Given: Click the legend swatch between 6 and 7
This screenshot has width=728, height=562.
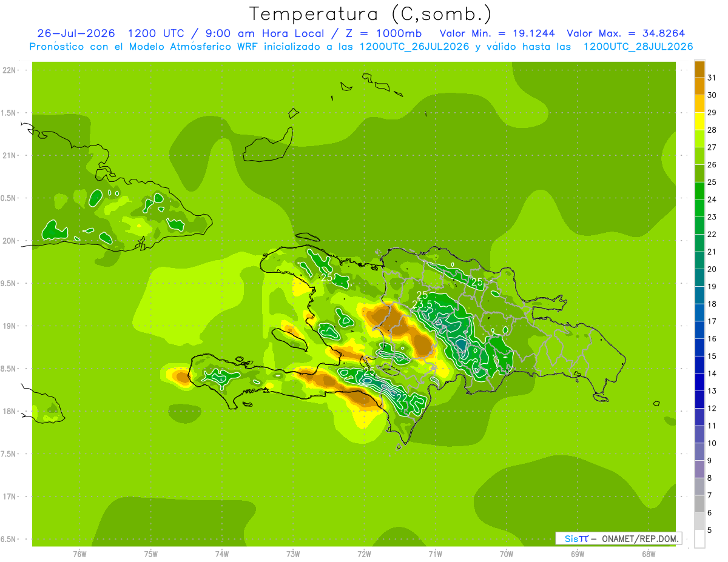Looking at the screenshot, I should pos(699,504).
